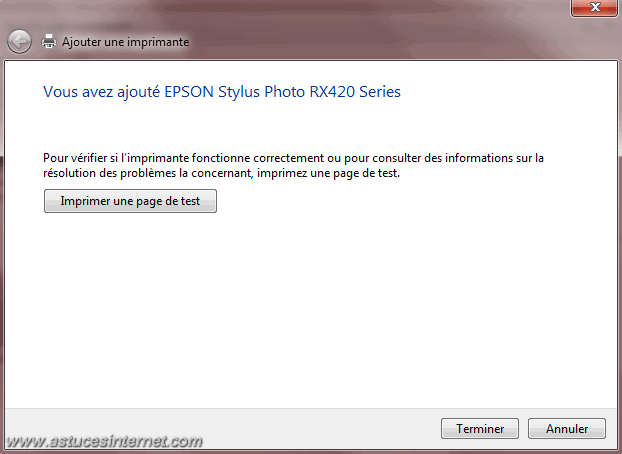Close the Ajouter une imprimante window
Screen dimensions: 622x454
pos(594,8)
